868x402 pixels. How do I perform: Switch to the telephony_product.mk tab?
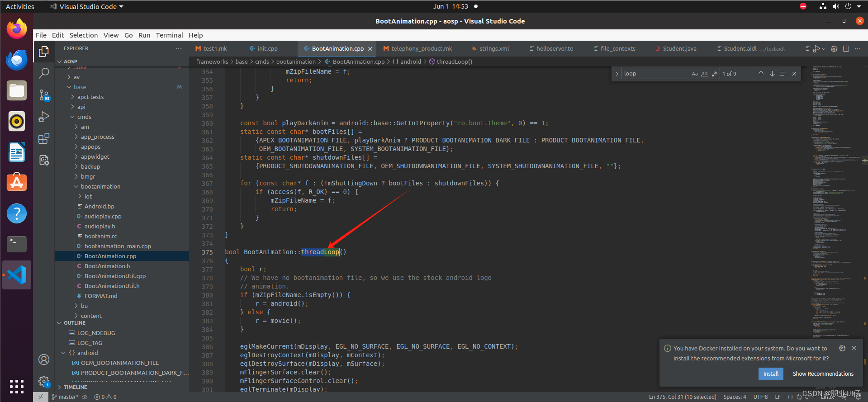[417, 48]
